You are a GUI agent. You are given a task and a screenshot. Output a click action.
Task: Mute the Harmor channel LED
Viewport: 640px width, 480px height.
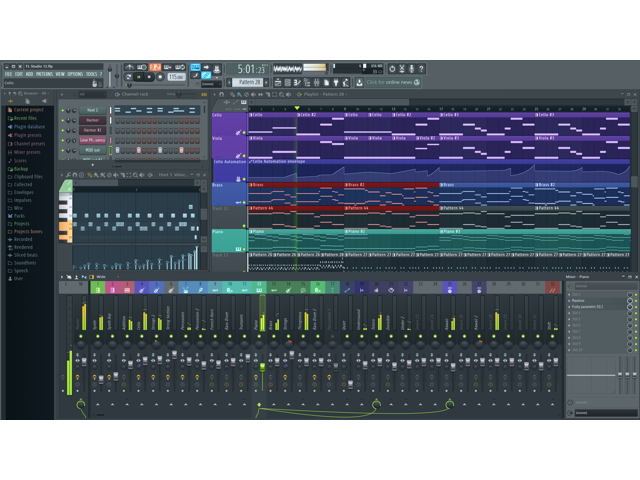click(x=63, y=120)
